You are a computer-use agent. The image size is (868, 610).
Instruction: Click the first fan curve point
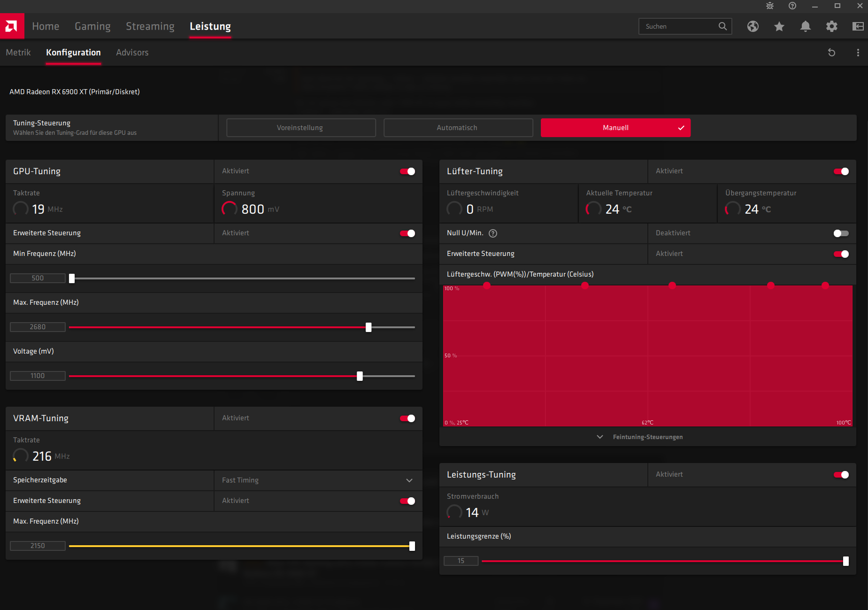coord(487,286)
